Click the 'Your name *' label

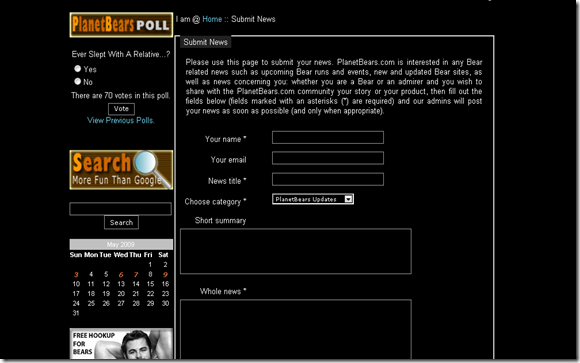pos(226,139)
